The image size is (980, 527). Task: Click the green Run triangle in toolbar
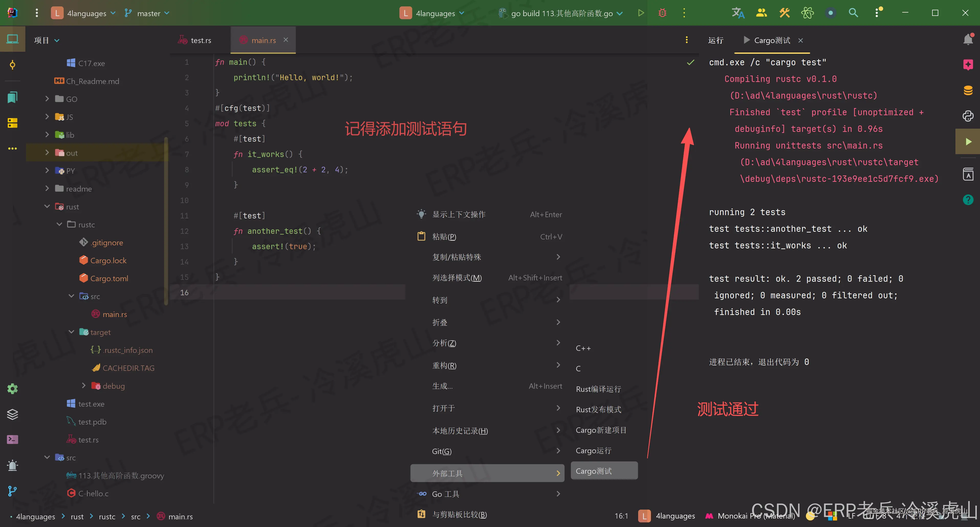coord(641,13)
